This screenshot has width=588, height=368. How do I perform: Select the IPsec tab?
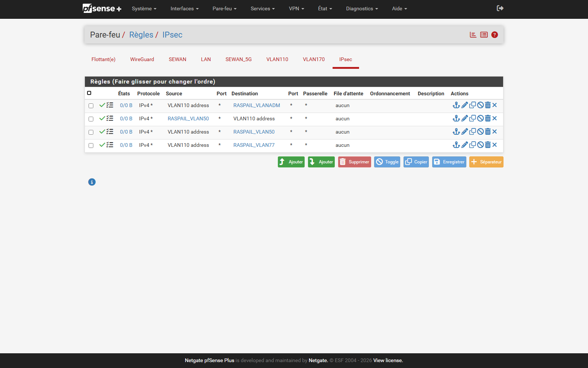pyautogui.click(x=345, y=59)
